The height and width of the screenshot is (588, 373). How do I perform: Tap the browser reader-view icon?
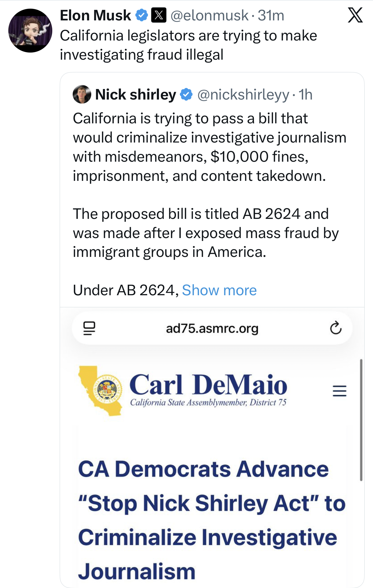click(x=89, y=328)
